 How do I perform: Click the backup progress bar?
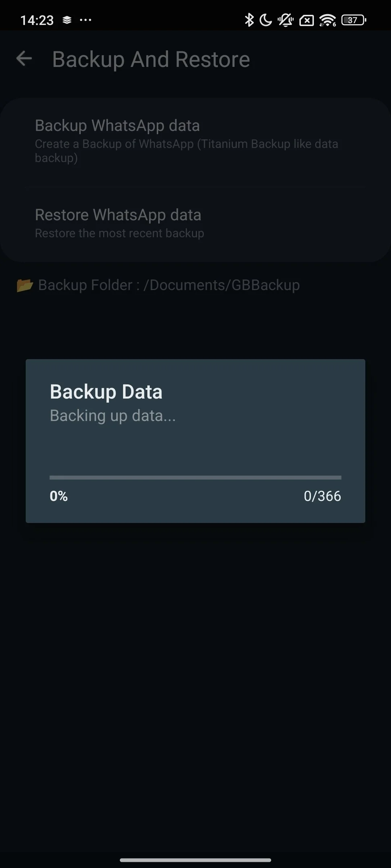coord(195,478)
